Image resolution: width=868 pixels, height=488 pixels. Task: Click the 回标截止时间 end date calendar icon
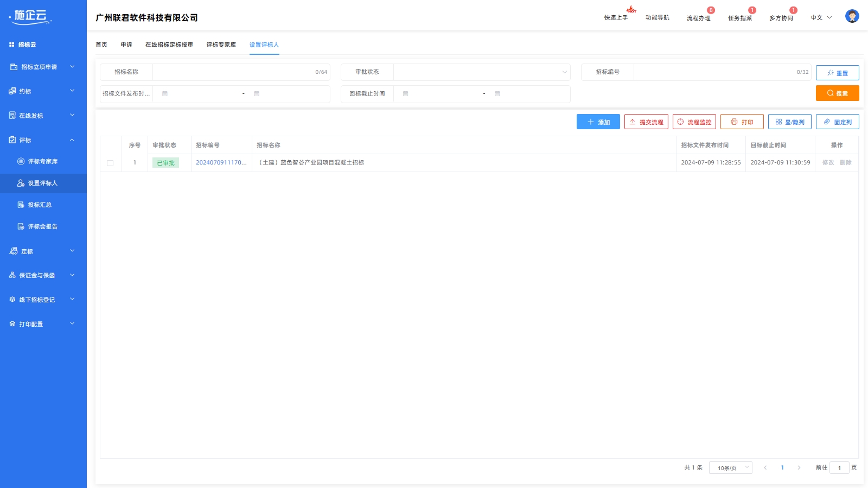(x=497, y=94)
